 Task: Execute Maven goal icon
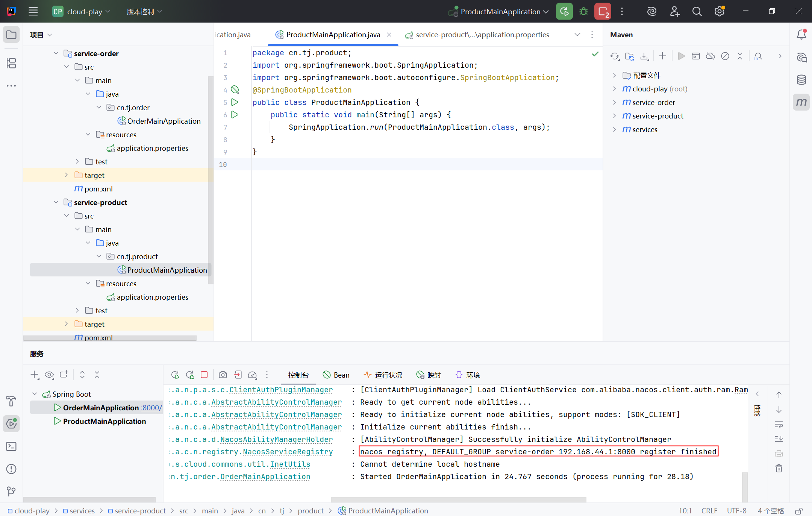696,56
